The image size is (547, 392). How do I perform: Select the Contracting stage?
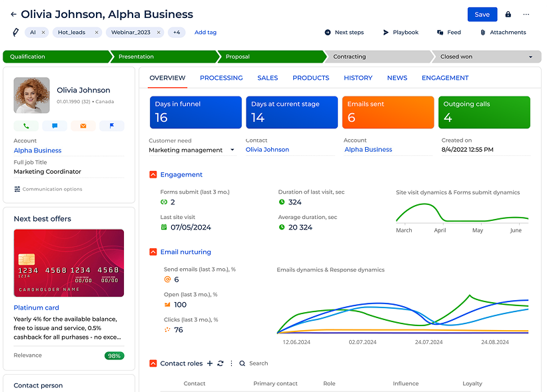point(379,57)
